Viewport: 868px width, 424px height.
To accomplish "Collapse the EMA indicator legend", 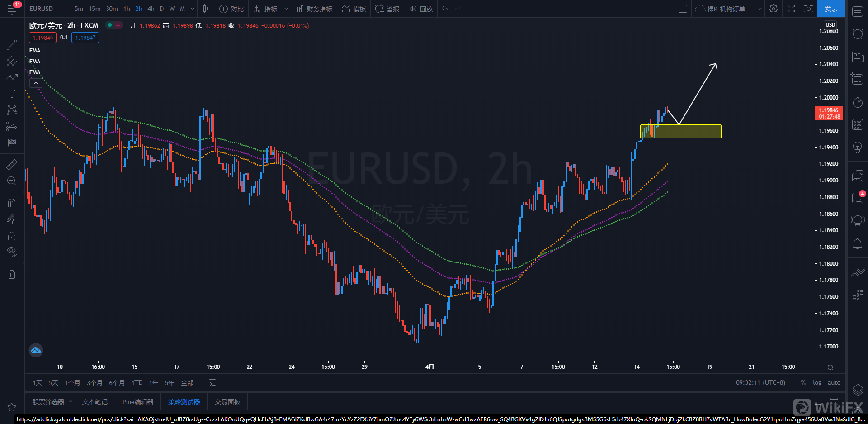I will tap(36, 83).
